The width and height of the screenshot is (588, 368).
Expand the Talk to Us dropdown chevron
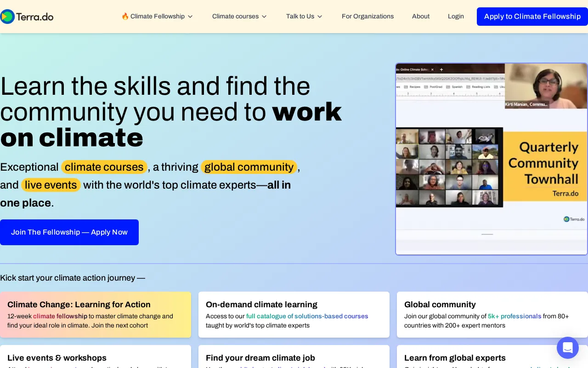click(320, 17)
